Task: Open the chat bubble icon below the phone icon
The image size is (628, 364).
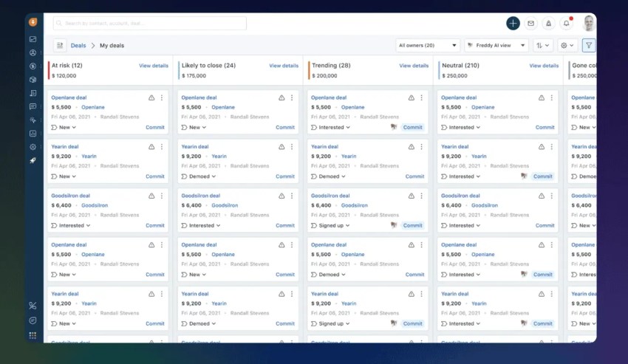Action: point(33,320)
